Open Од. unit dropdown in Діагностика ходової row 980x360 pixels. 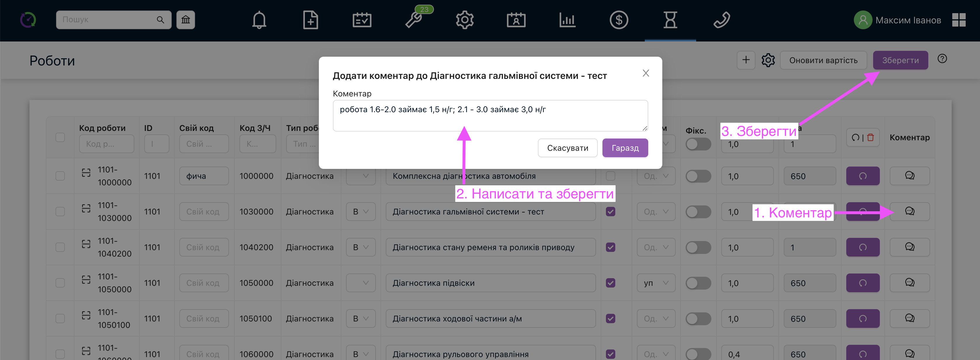(x=656, y=319)
